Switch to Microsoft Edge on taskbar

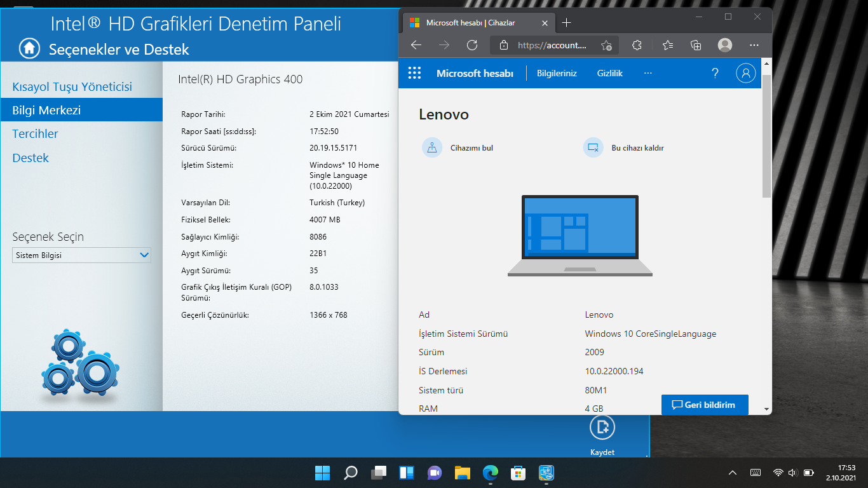491,473
